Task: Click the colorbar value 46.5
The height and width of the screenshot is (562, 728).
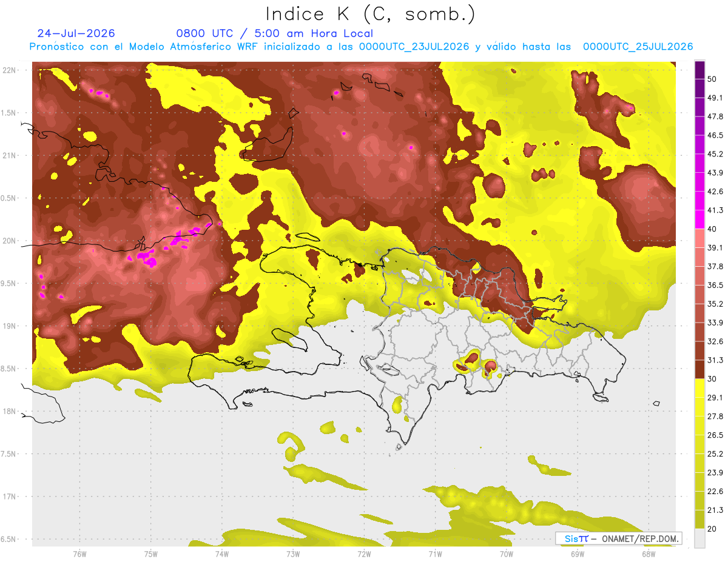Action: click(x=715, y=135)
